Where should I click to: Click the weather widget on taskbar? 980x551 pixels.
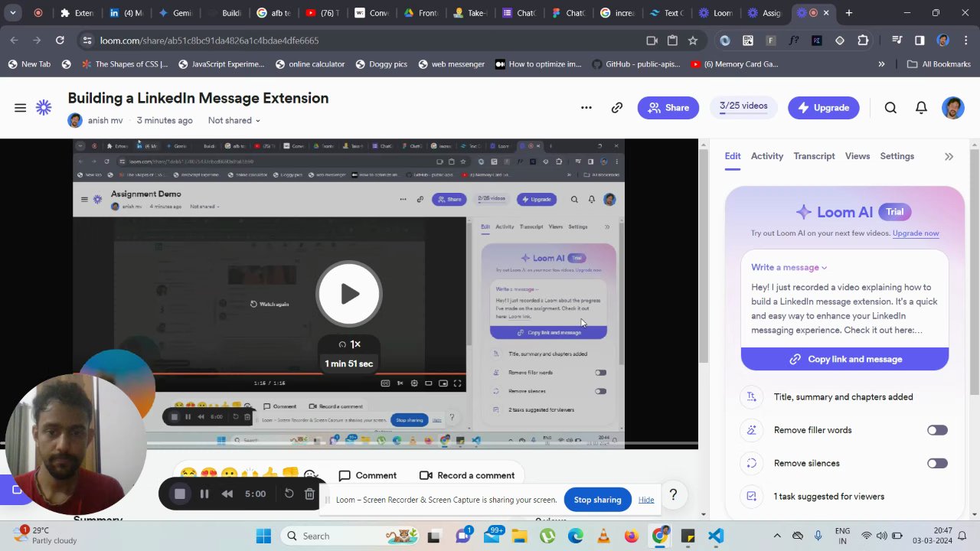(x=46, y=536)
